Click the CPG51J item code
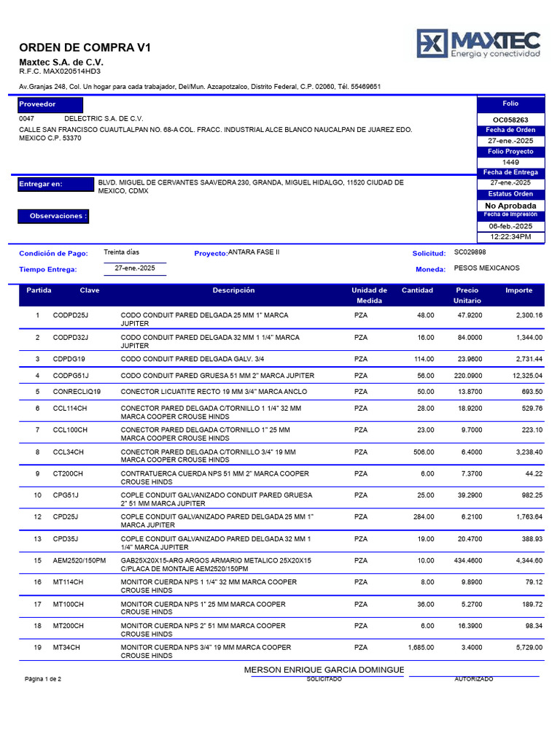This screenshot has height=747, width=560. pos(66,495)
